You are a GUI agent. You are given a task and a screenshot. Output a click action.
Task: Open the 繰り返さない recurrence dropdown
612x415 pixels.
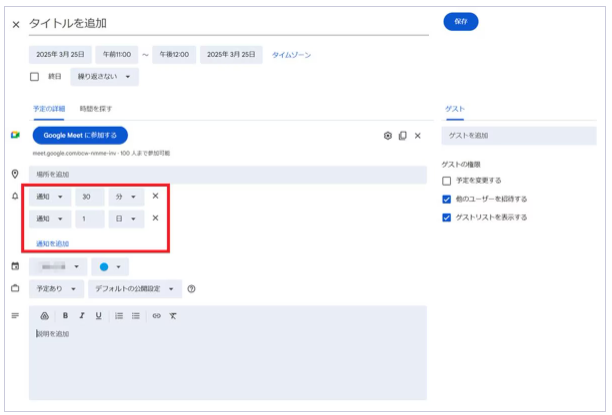pos(103,76)
